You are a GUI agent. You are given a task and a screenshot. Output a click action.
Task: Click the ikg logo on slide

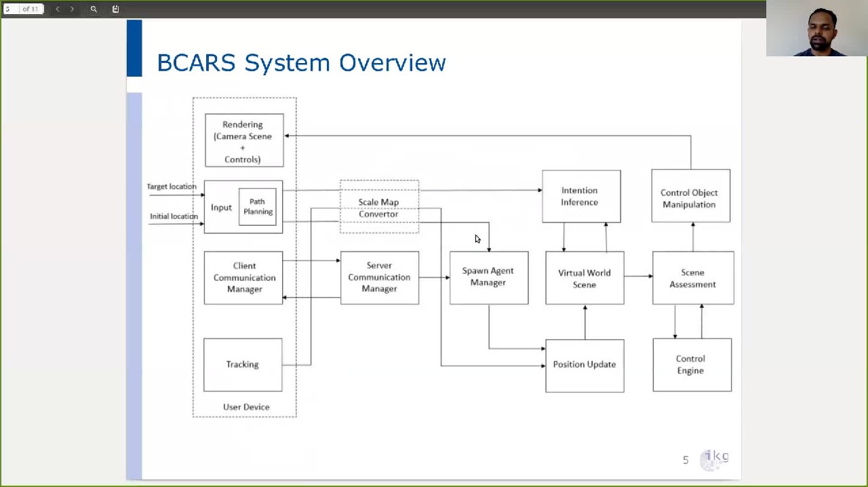716,459
